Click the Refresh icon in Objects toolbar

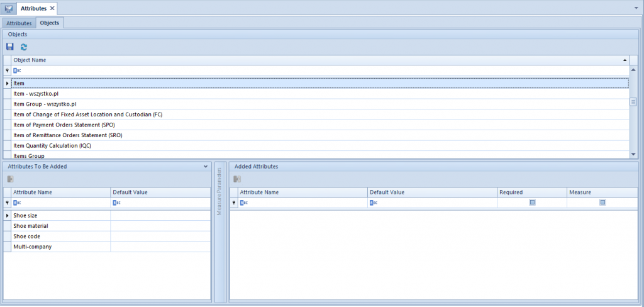pyautogui.click(x=24, y=47)
